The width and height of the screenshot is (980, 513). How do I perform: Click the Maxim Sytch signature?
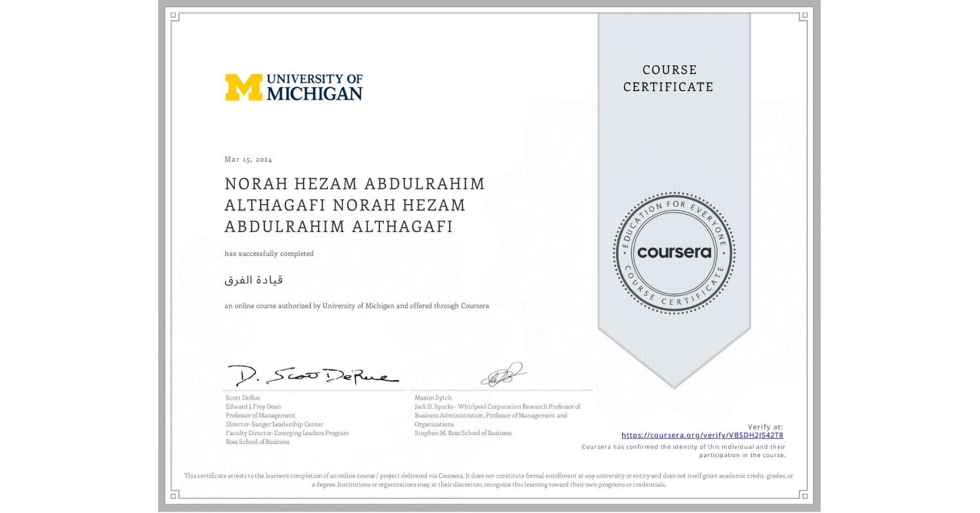(x=503, y=374)
